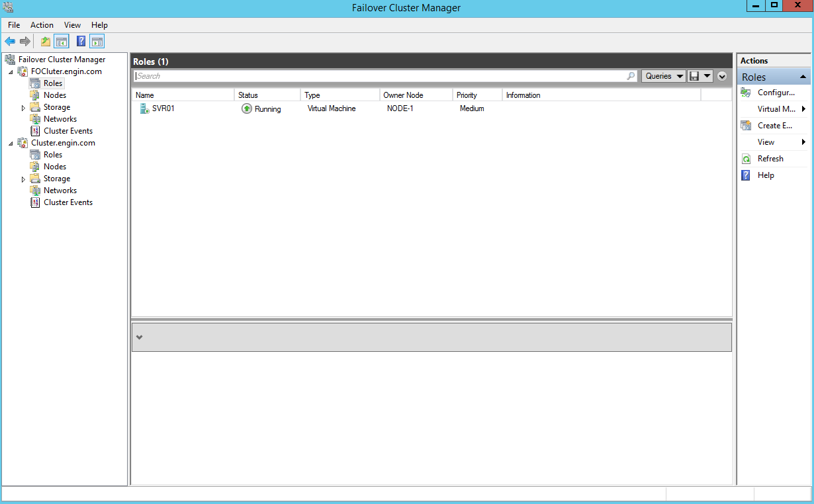The width and height of the screenshot is (814, 504).
Task: Expand Storage under FOCluter.engin.com
Action: [23, 107]
